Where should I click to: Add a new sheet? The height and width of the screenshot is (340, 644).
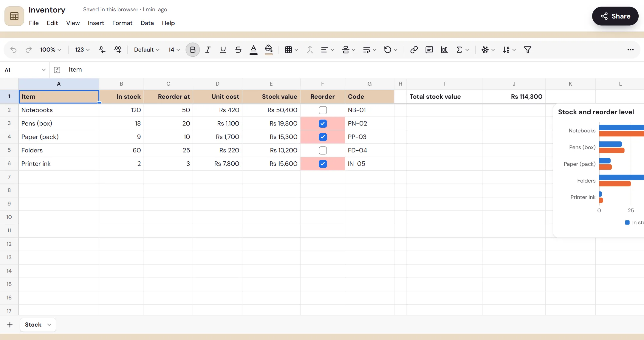coord(10,324)
